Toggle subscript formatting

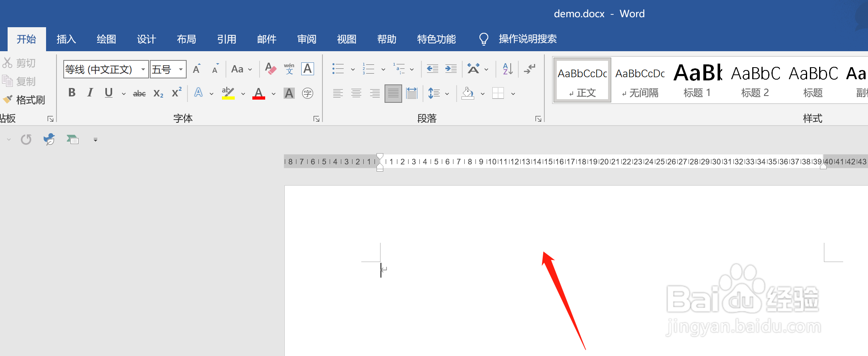[158, 94]
